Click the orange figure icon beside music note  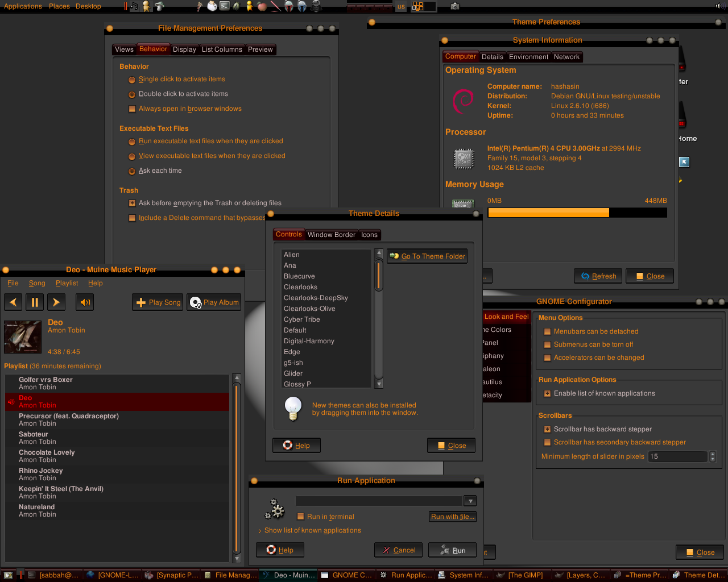click(x=147, y=6)
